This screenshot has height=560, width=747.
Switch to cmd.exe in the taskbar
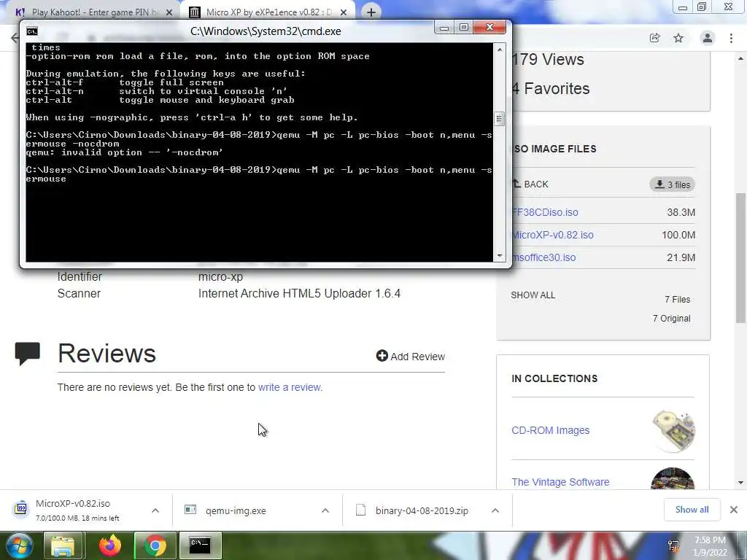pos(200,545)
